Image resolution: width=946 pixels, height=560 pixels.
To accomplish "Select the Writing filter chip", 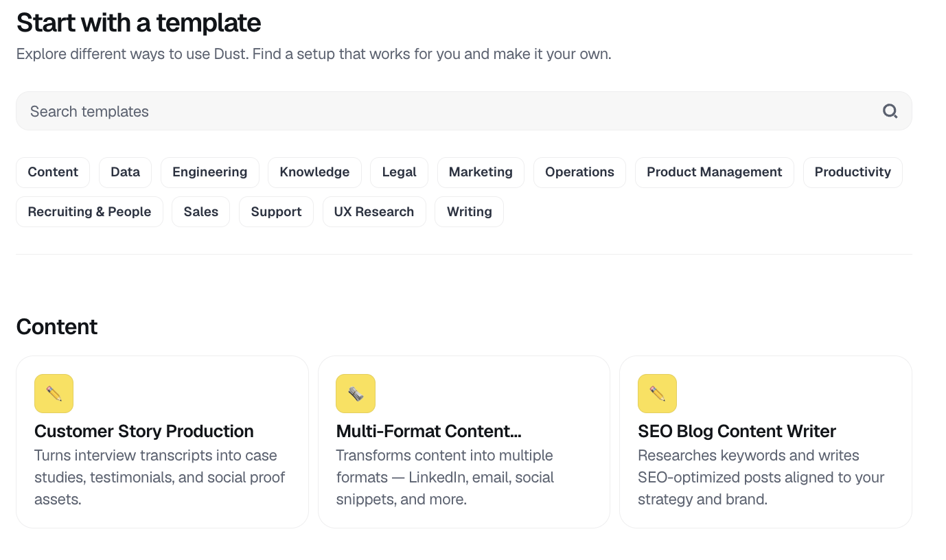I will click(x=470, y=212).
